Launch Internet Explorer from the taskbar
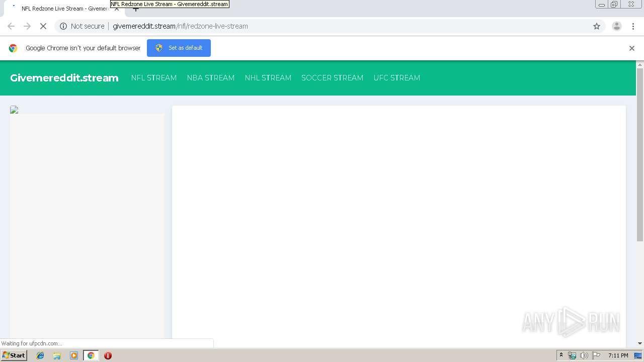644x362 pixels. pyautogui.click(x=41, y=355)
